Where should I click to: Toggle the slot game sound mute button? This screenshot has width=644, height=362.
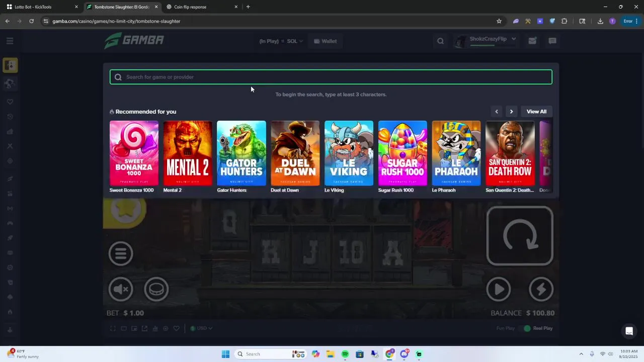121,289
